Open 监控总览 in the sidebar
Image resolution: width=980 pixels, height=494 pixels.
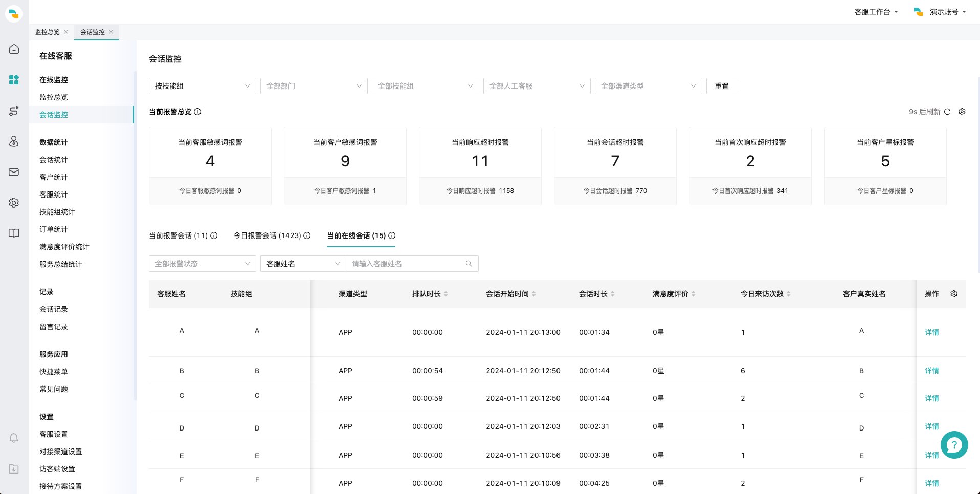[x=54, y=97]
